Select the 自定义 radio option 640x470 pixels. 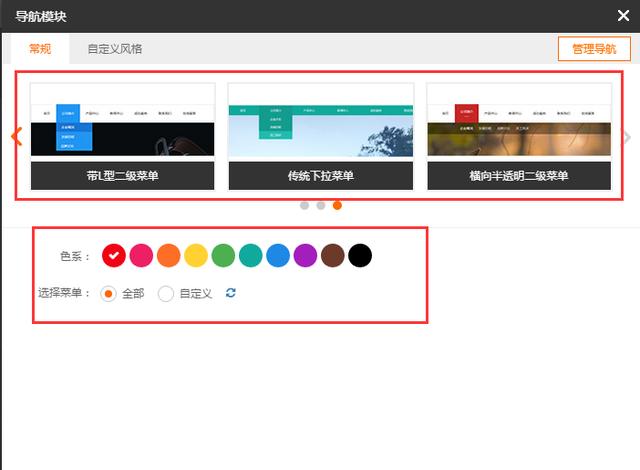167,293
